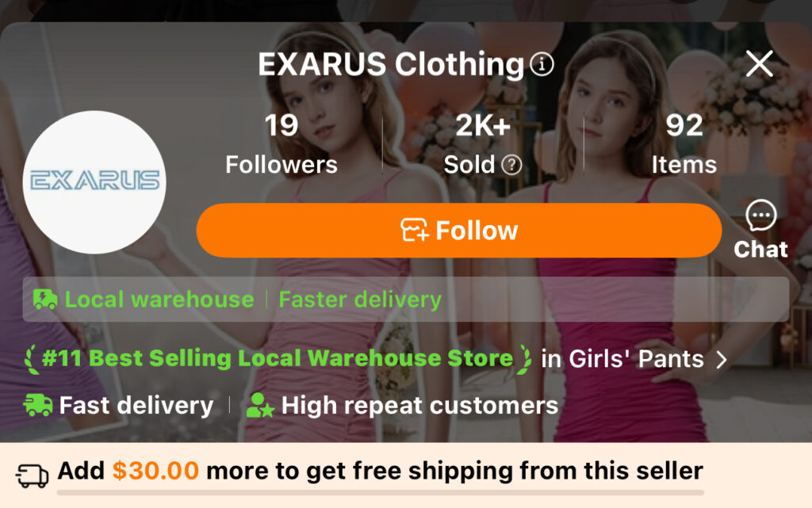
Task: Open chat with the seller
Action: (760, 230)
